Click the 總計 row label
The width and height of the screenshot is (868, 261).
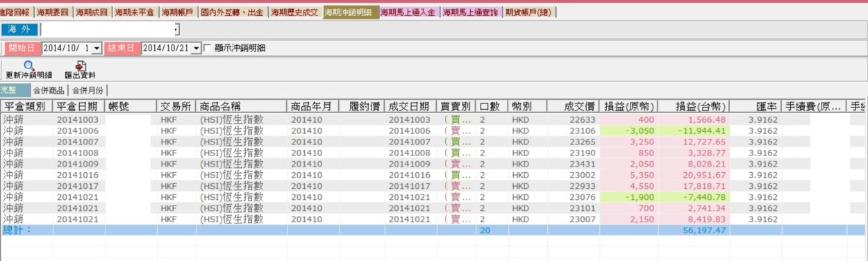coord(17,230)
